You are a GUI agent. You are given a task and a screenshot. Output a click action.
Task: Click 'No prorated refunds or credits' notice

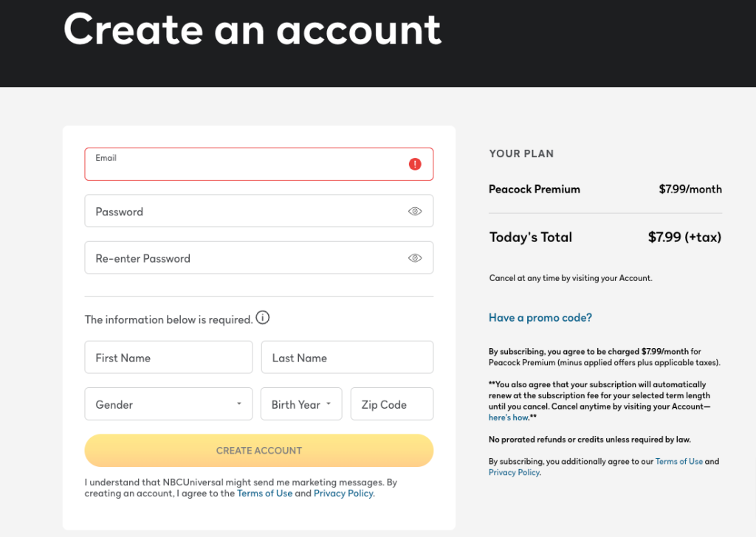pyautogui.click(x=590, y=439)
